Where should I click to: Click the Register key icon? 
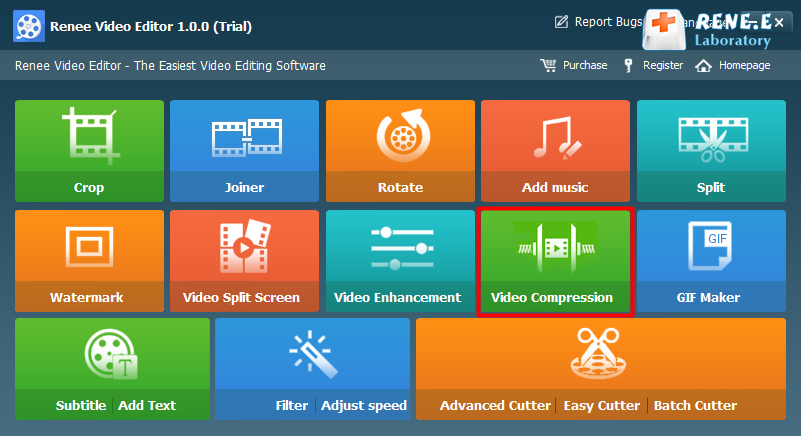click(x=628, y=65)
